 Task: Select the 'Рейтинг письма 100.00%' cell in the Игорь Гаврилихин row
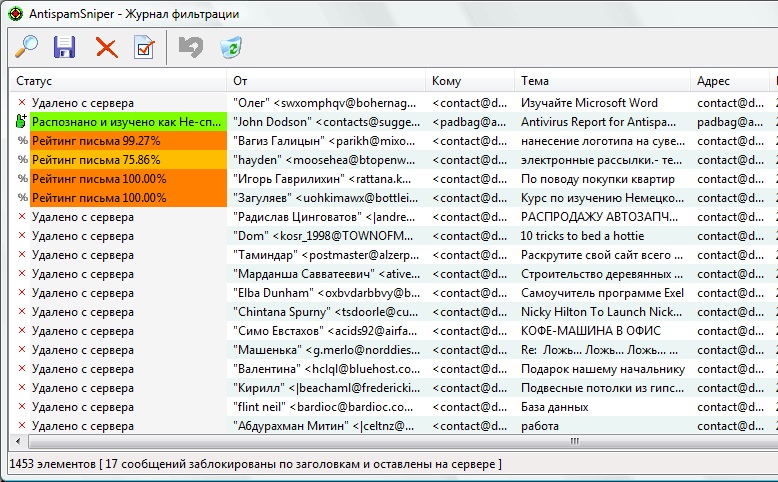(129, 179)
